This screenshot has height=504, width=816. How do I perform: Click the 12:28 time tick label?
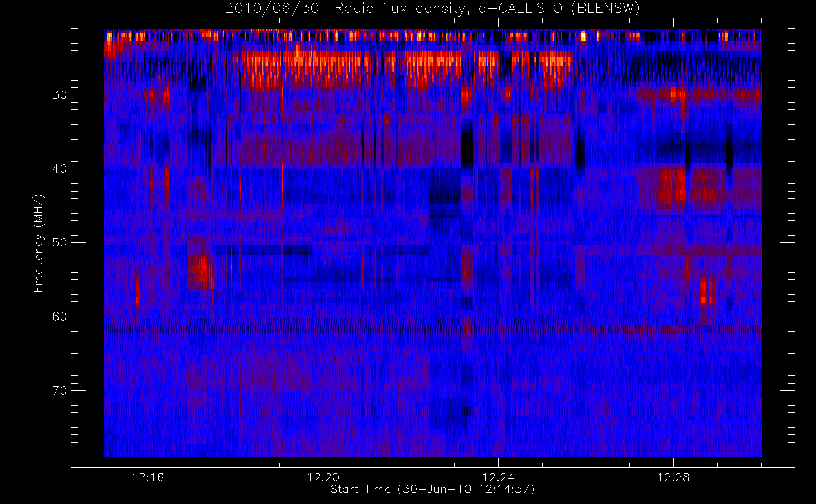pyautogui.click(x=673, y=477)
